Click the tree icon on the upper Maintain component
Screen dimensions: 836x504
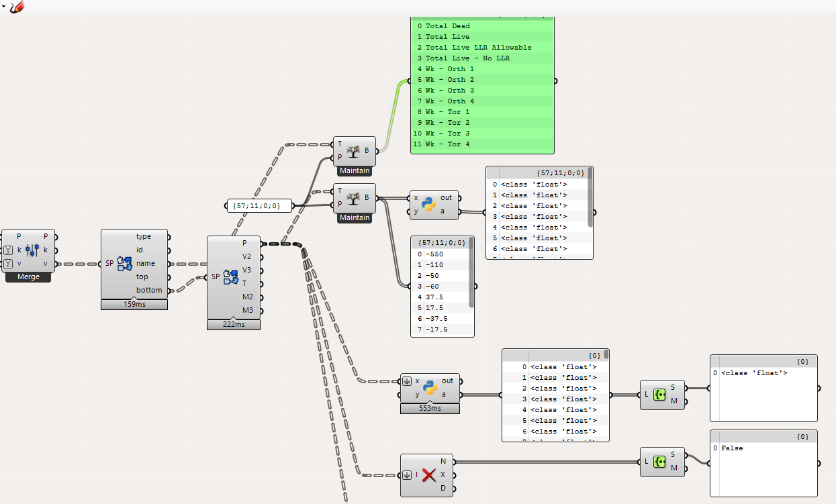pos(354,151)
